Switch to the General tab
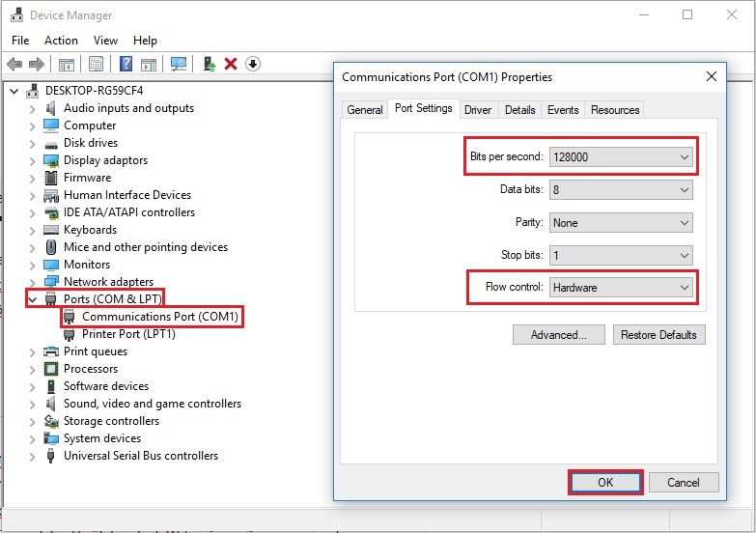The height and width of the screenshot is (533, 756). [x=365, y=110]
